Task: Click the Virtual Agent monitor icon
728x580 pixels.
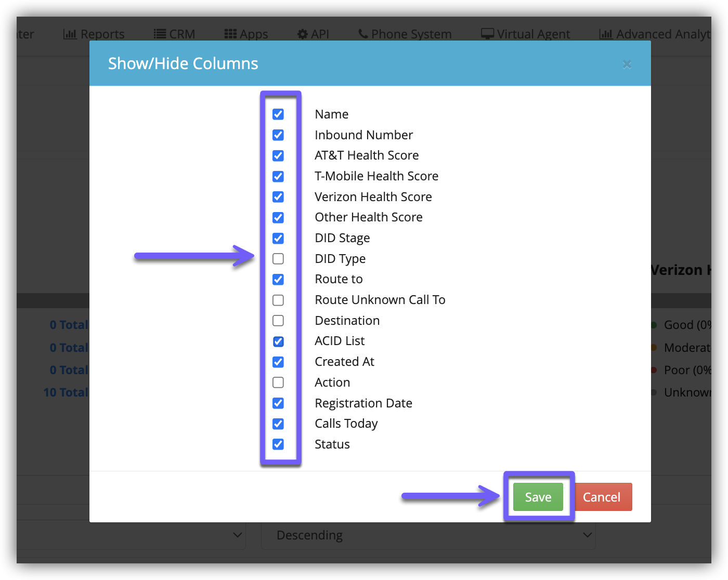Action: 487,34
